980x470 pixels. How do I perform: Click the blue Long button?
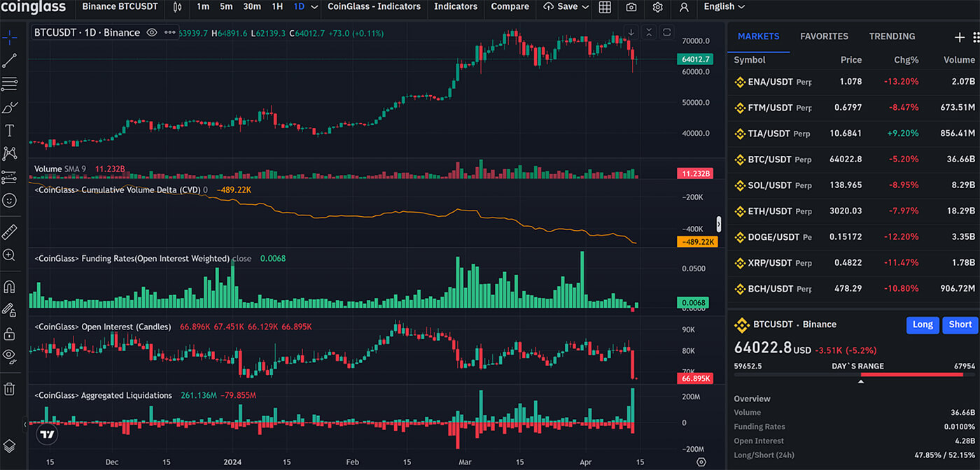point(922,325)
